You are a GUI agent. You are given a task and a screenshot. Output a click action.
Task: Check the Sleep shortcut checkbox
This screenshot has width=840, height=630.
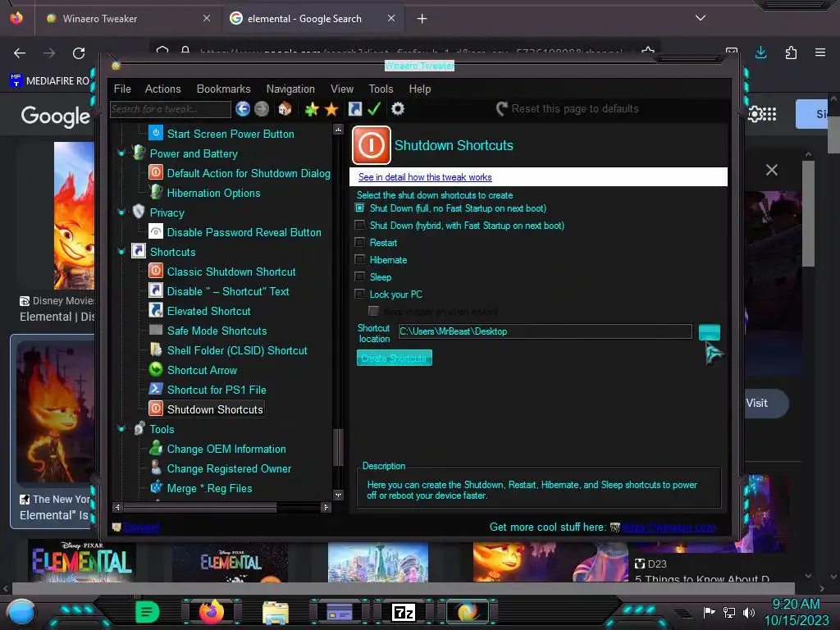[359, 276]
